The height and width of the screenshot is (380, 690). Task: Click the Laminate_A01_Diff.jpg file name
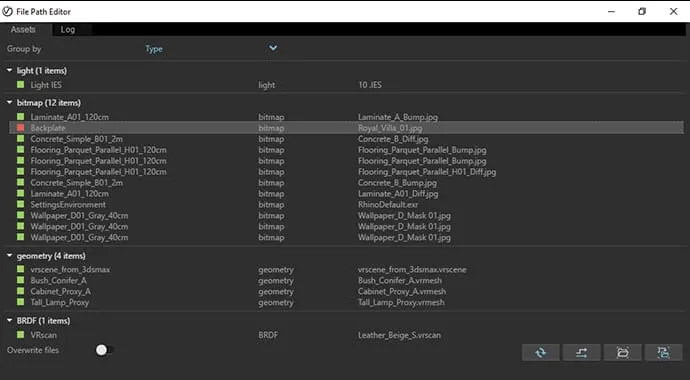[x=398, y=194]
